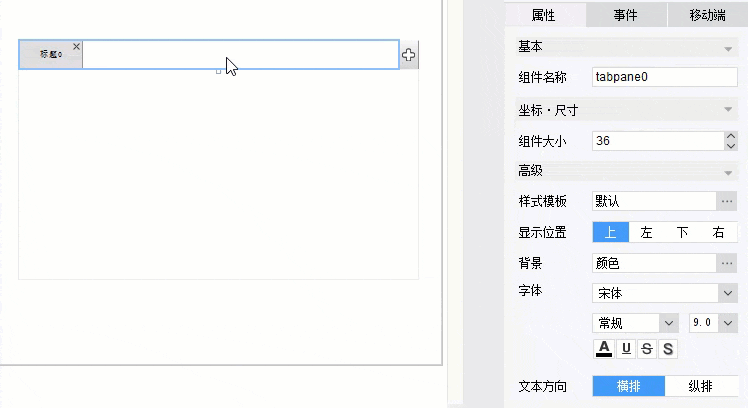
Task: Open 背景 settings with ellipsis button
Action: point(727,263)
